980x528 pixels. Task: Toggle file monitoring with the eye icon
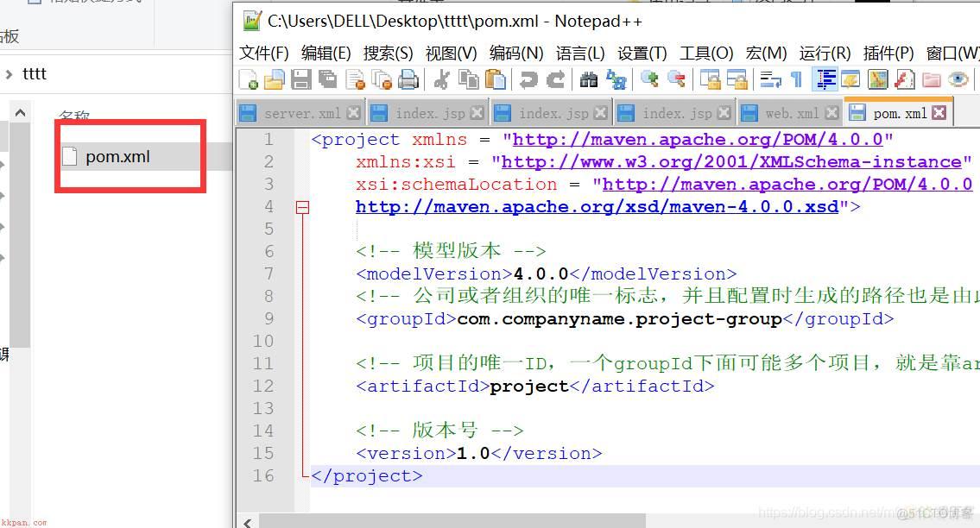coord(958,79)
